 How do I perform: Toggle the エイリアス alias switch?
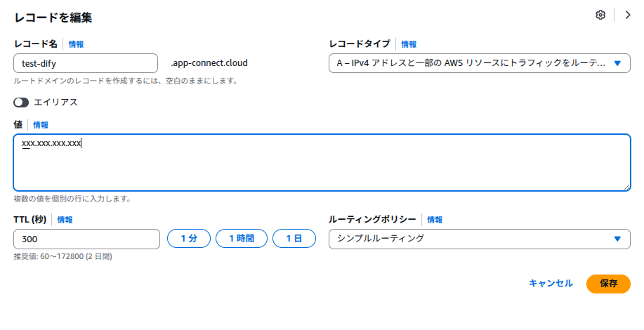tap(21, 102)
